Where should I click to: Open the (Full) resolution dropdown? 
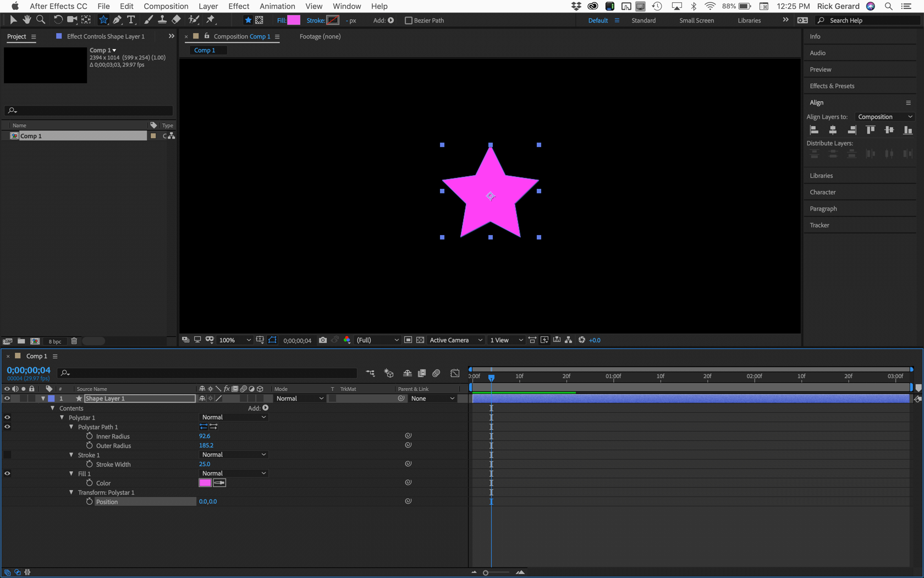pyautogui.click(x=377, y=340)
